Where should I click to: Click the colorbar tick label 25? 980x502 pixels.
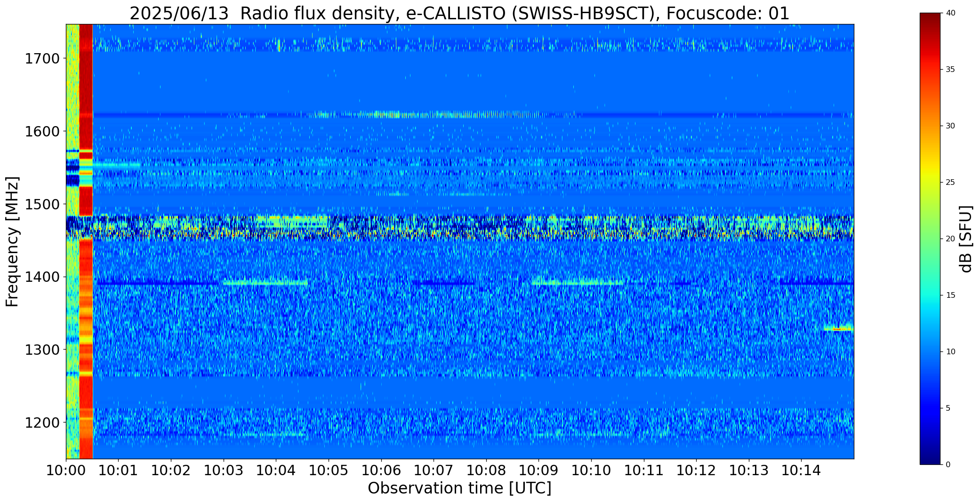(x=950, y=183)
